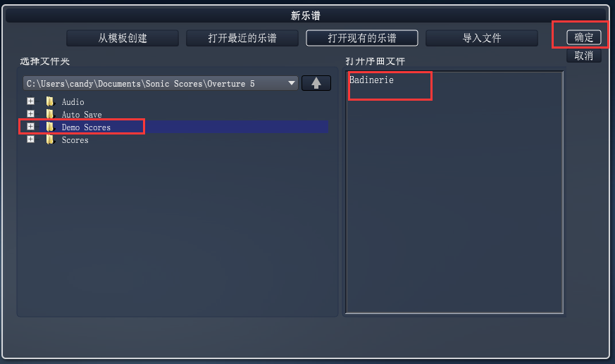Select the Badinerie score file

click(371, 80)
